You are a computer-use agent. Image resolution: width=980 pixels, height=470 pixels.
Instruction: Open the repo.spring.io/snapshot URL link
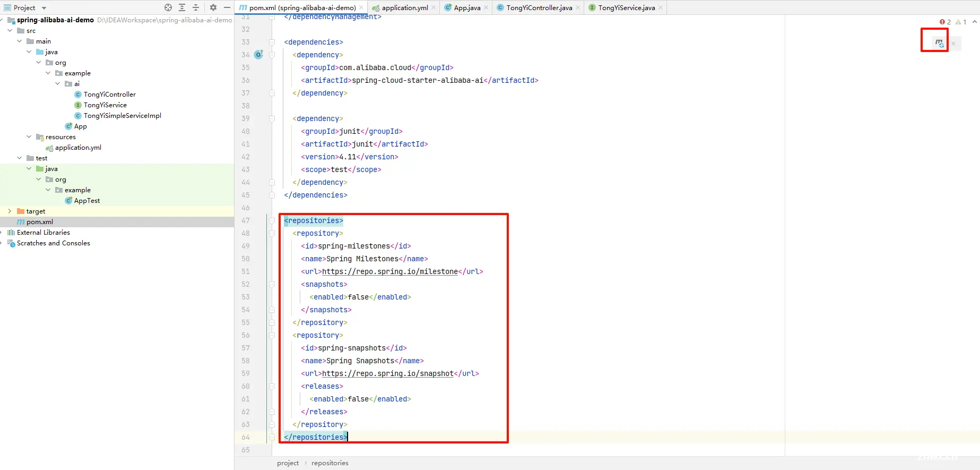point(388,373)
